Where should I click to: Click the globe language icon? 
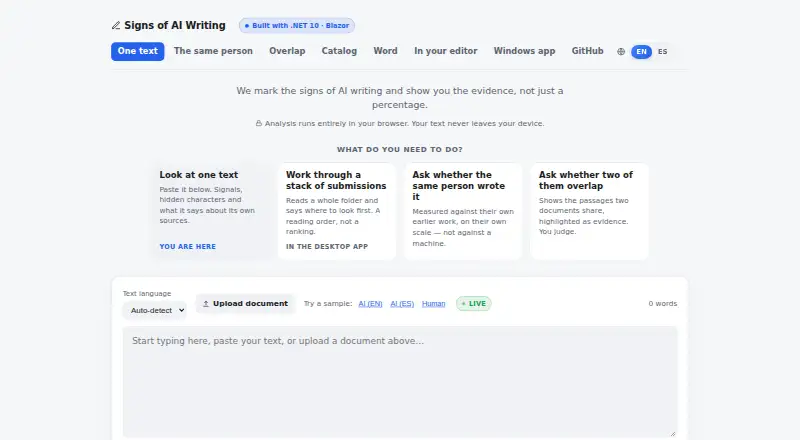(x=621, y=52)
